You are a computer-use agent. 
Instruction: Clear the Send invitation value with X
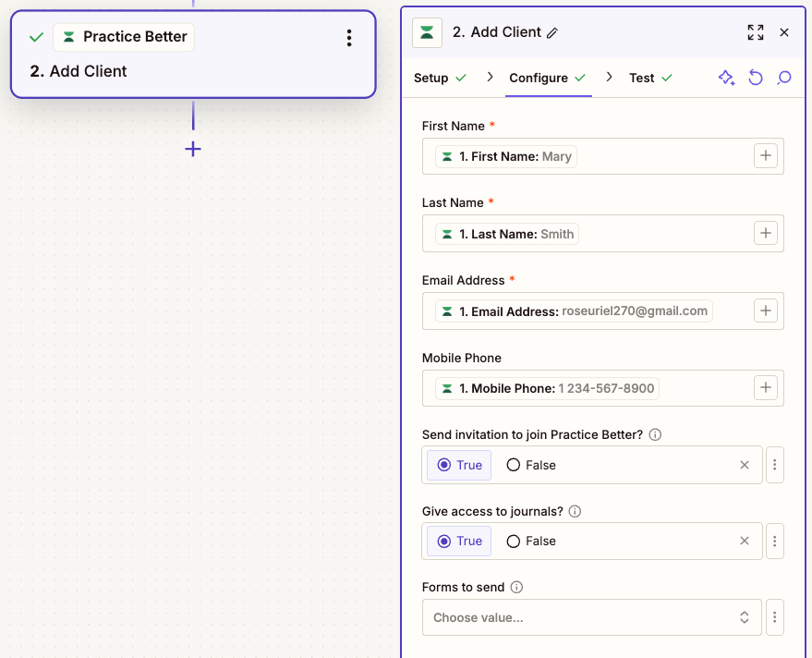745,465
